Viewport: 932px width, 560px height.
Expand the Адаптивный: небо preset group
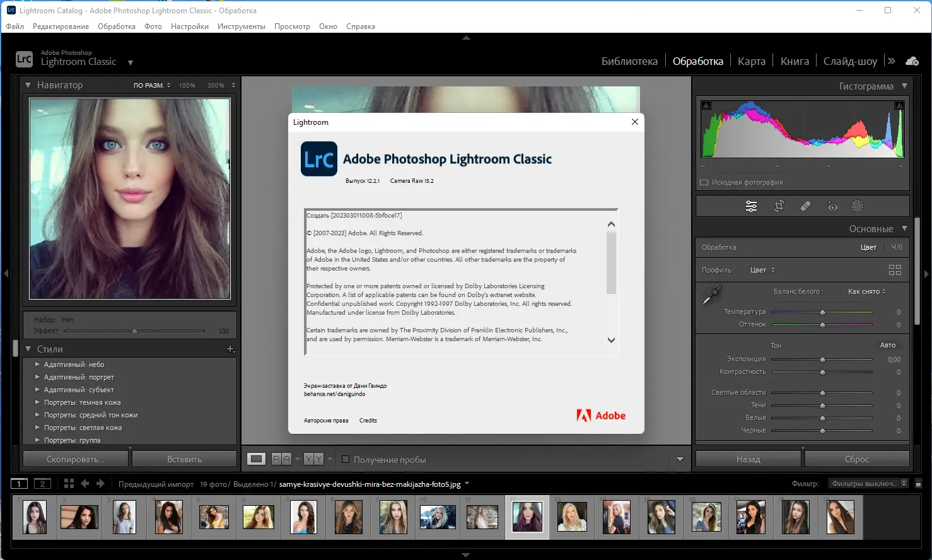pyautogui.click(x=37, y=365)
